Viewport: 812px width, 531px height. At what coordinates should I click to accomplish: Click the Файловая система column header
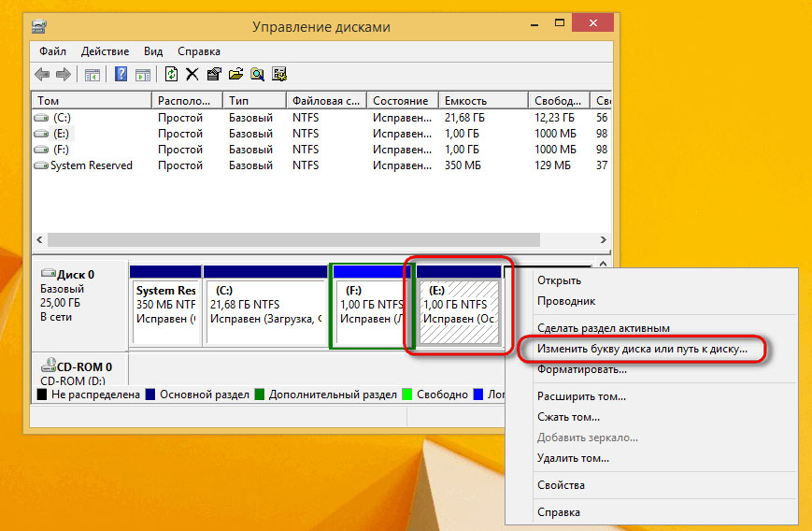tap(325, 101)
